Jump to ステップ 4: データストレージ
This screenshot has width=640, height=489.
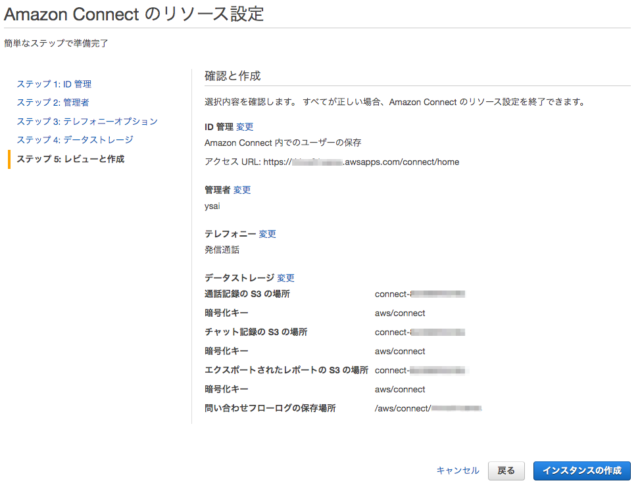coord(75,140)
